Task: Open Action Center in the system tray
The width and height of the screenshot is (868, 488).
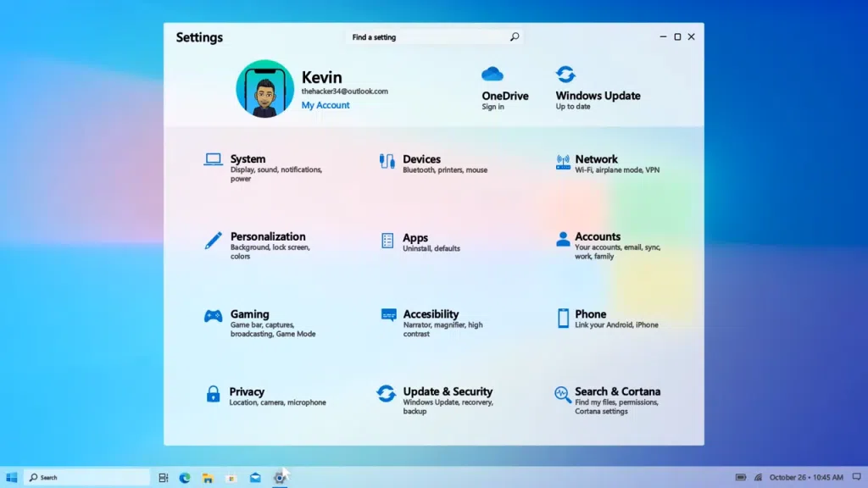Action: pos(857,477)
